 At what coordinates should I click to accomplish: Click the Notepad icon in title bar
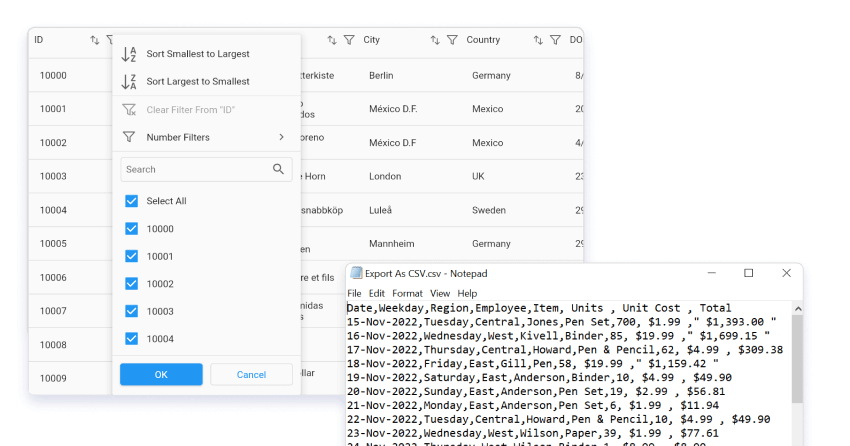point(356,273)
